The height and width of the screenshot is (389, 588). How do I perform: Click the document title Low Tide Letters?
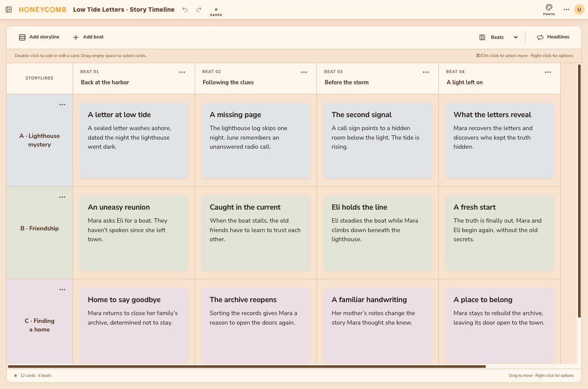[x=124, y=10]
